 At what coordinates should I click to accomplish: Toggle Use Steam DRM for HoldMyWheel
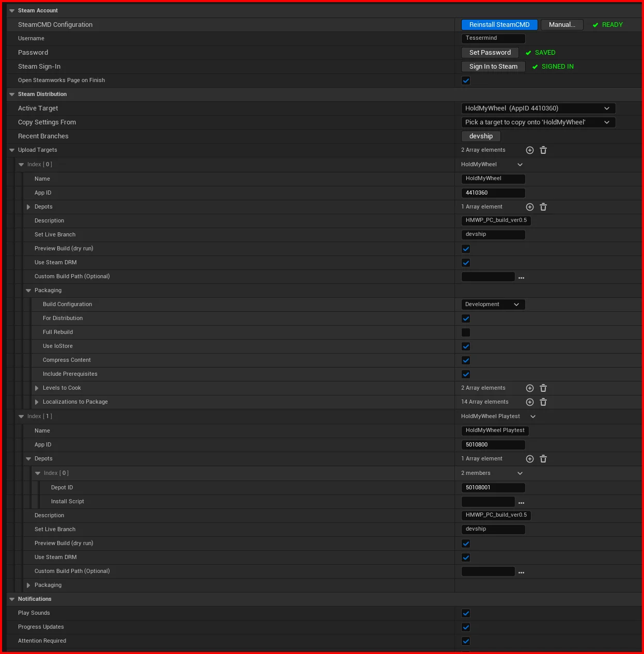click(x=466, y=263)
